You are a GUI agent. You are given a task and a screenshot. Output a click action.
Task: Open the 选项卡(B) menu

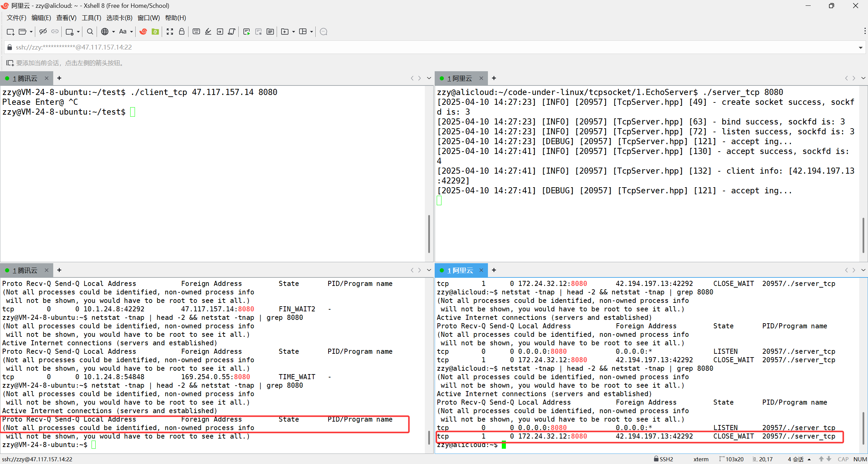tap(119, 18)
